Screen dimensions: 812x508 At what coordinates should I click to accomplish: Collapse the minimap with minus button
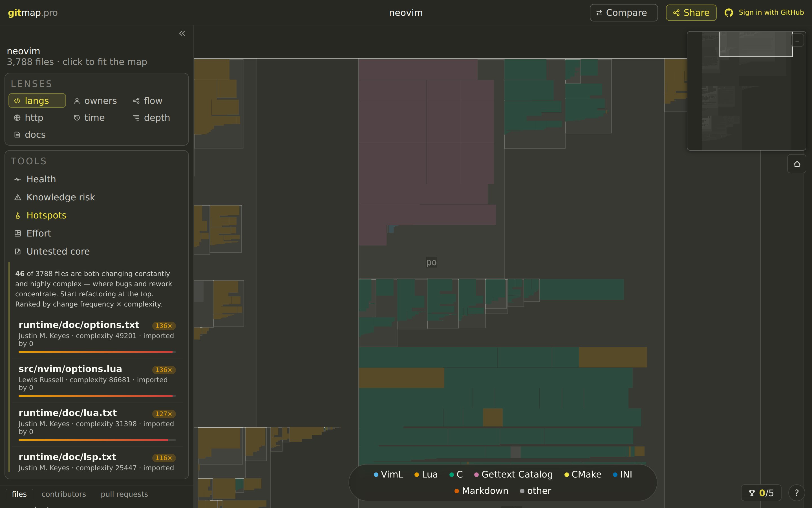click(797, 41)
